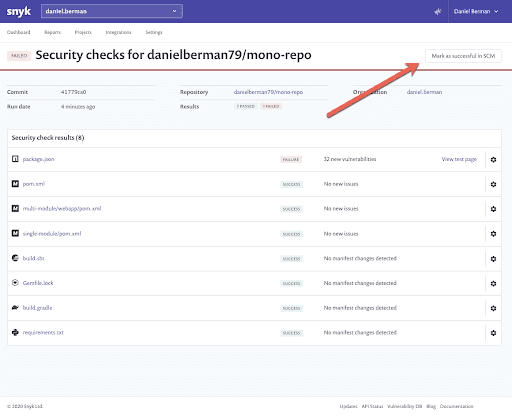
Task: Expand the Daniel Berman user menu
Action: pyautogui.click(x=476, y=11)
